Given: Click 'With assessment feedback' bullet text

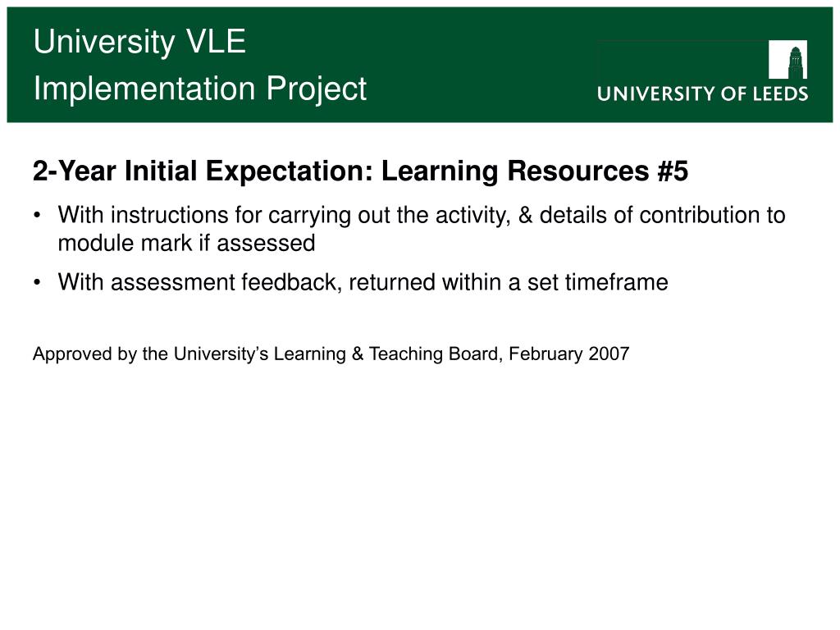Looking at the screenshot, I should coord(200,282).
